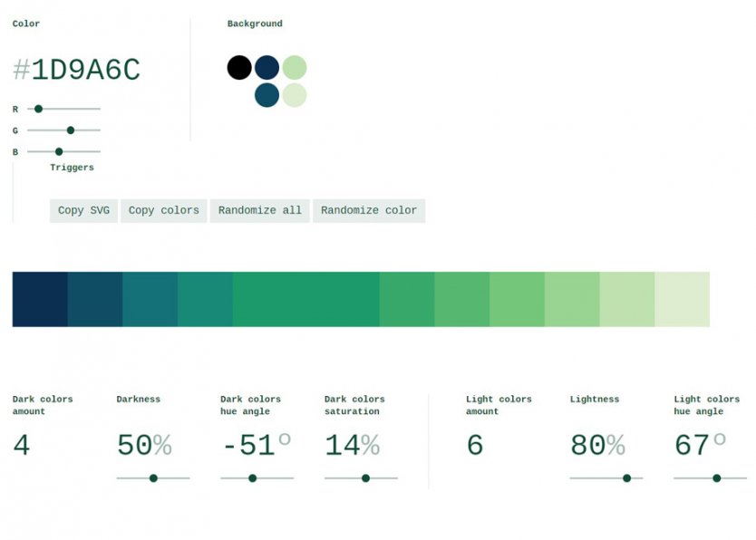Click the Copy SVG button
The image size is (756, 540).
point(82,210)
